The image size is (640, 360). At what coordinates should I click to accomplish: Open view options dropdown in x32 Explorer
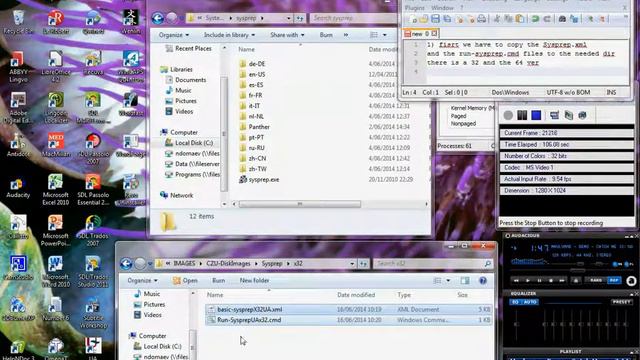coord(448,281)
